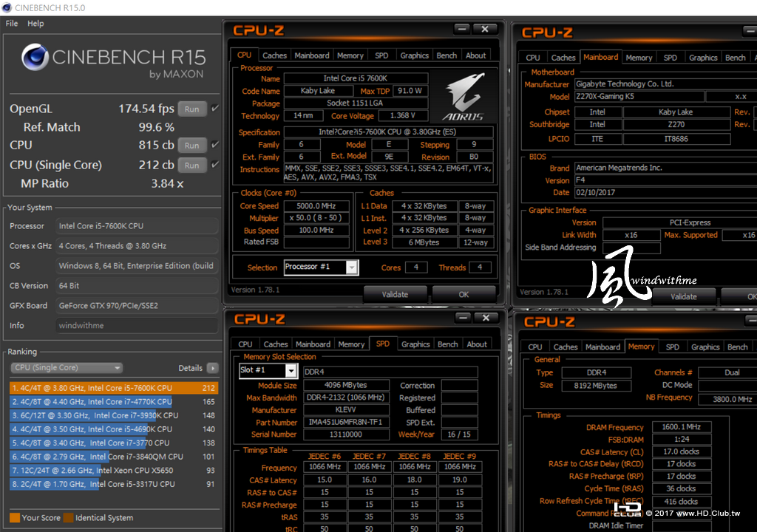Screen dimensions: 757x532
Task: Select Caches tab in Mainboard CPU-Z window
Action: point(563,58)
